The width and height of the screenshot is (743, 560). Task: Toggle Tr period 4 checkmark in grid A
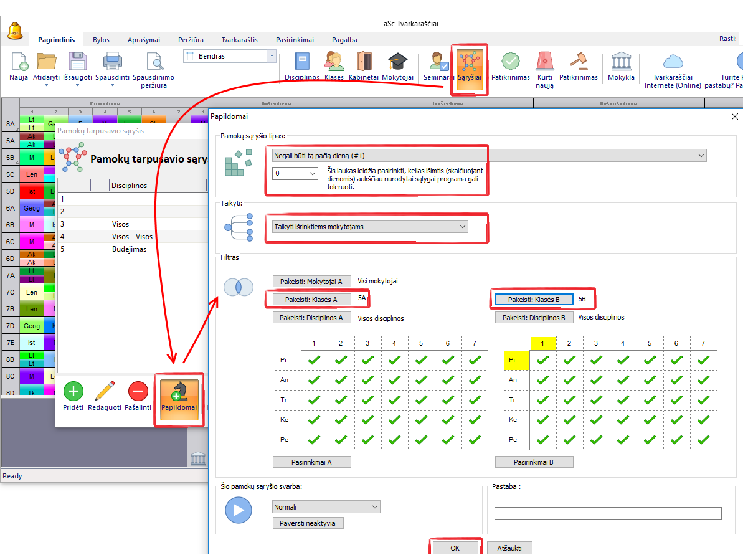tap(394, 400)
